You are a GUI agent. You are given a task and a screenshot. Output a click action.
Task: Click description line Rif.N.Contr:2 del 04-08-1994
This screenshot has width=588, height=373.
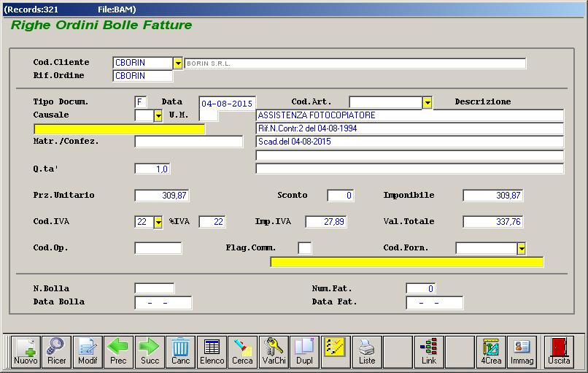click(x=409, y=128)
